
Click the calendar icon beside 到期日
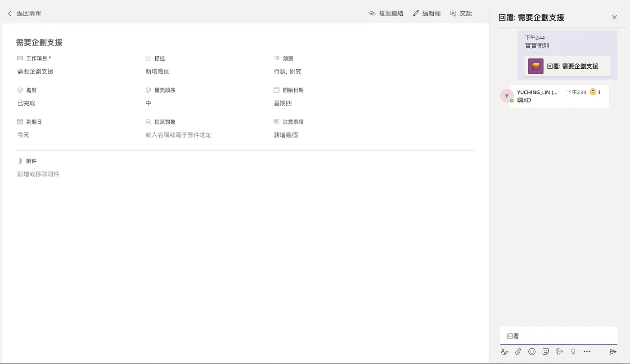point(20,122)
